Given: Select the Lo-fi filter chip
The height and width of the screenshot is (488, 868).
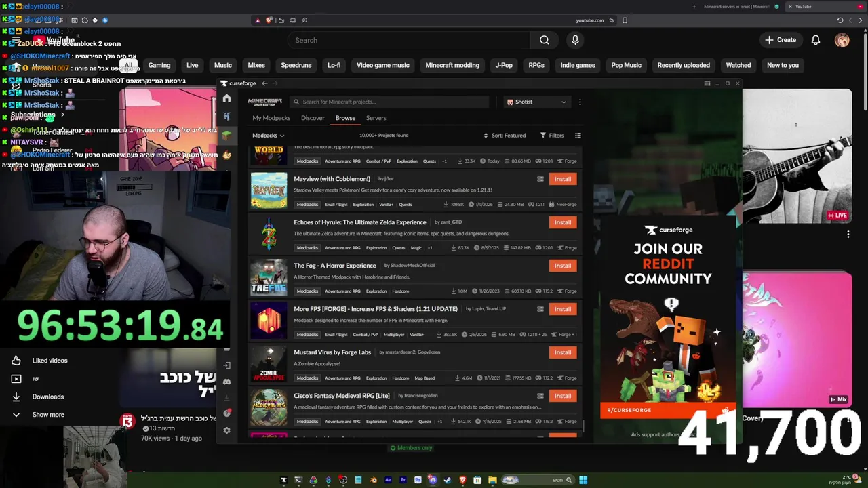Looking at the screenshot, I should (x=334, y=65).
